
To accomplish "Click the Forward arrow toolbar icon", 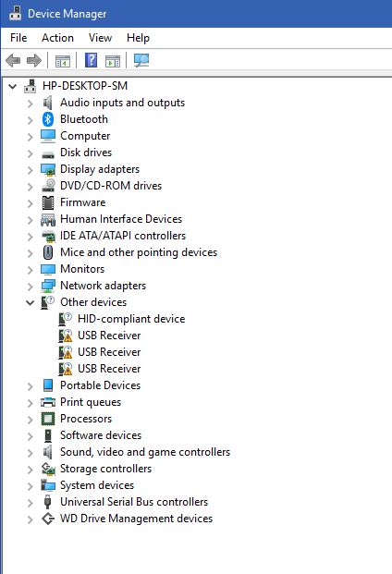I will point(34,60).
